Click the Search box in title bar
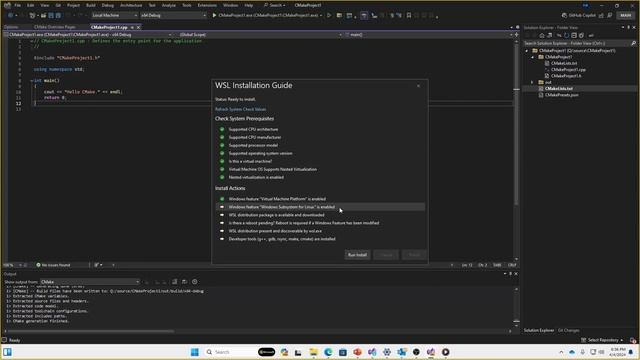The image size is (640, 360). pos(275,5)
